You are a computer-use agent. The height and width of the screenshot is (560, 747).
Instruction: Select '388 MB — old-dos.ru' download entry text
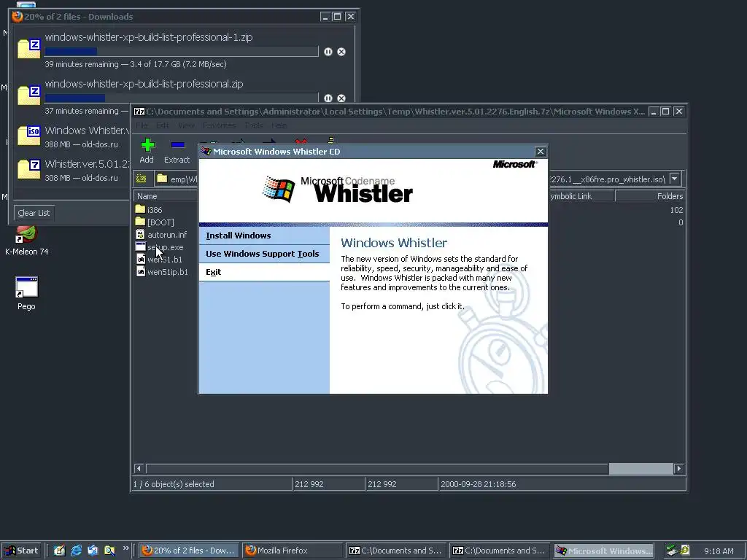coord(81,144)
